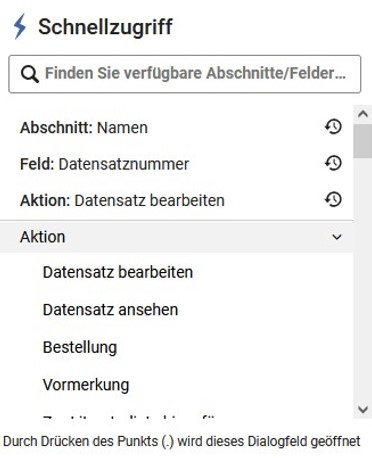This screenshot has width=372, height=458.
Task: Choose recent entry Aktion: Datensatz bearbeiten
Action: coord(177,200)
